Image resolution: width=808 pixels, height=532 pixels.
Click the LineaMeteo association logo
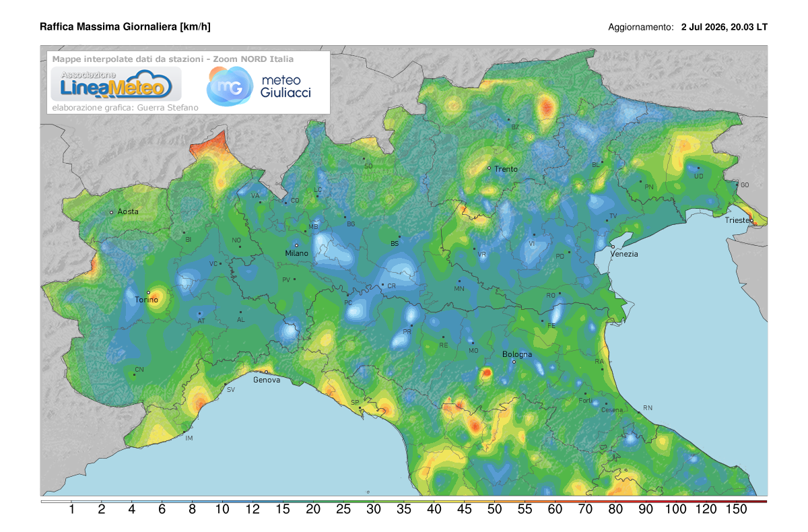tap(116, 84)
